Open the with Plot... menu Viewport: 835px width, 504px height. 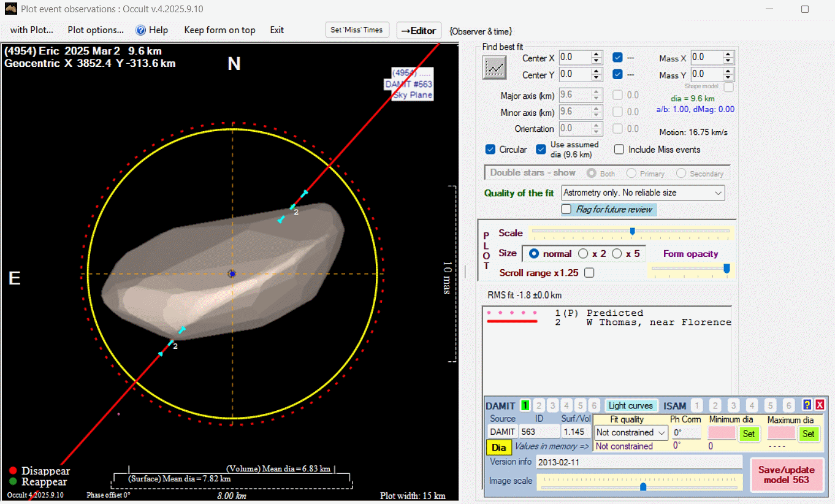(32, 30)
